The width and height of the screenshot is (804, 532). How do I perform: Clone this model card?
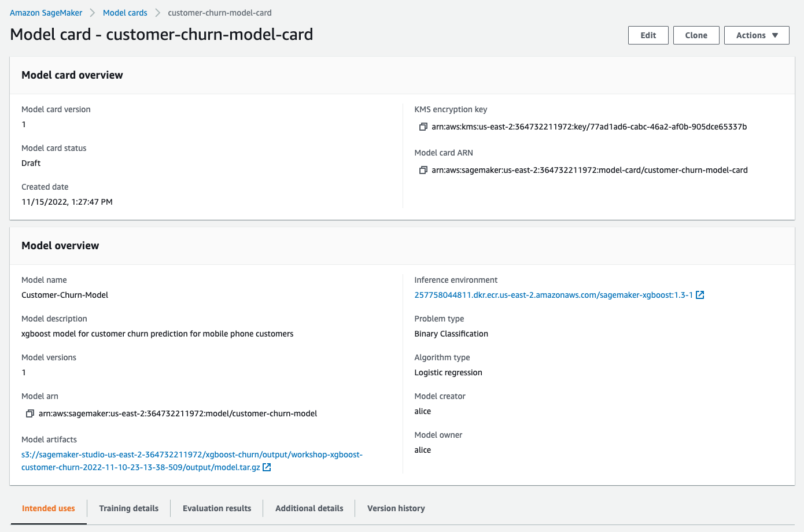coord(696,35)
